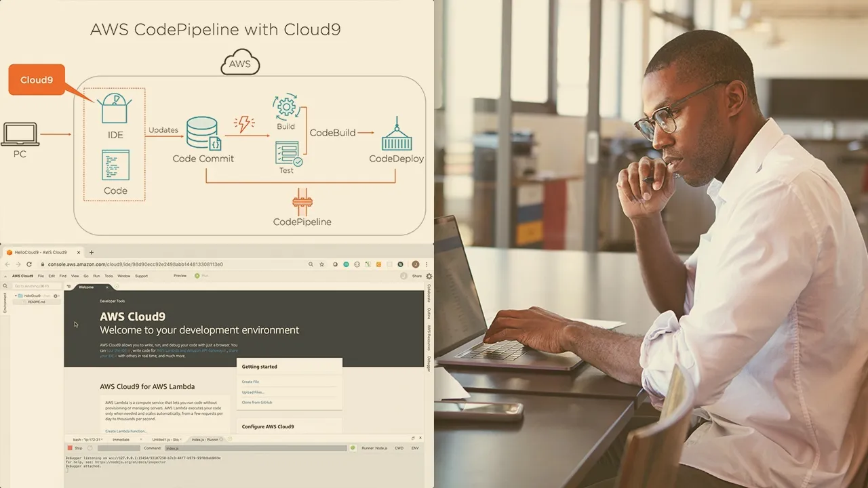Viewport: 868px width, 488px height.
Task: Click the Clone from GitHub link
Action: tap(257, 402)
